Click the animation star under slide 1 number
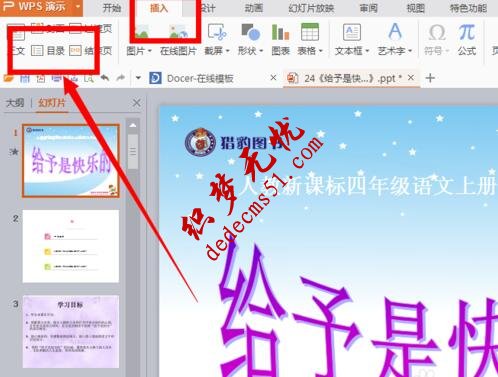This screenshot has width=498, height=377. tap(14, 152)
